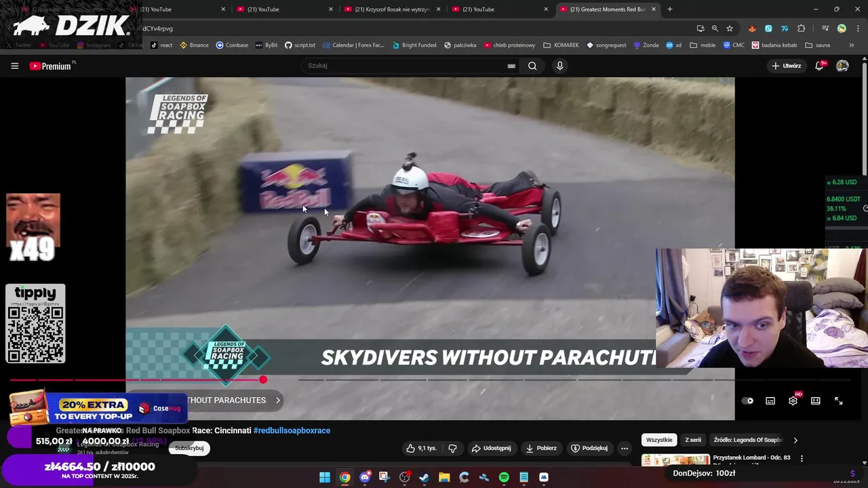Screen dimensions: 868x488
Task: Share the video via Udostępnij
Action: tap(491, 448)
